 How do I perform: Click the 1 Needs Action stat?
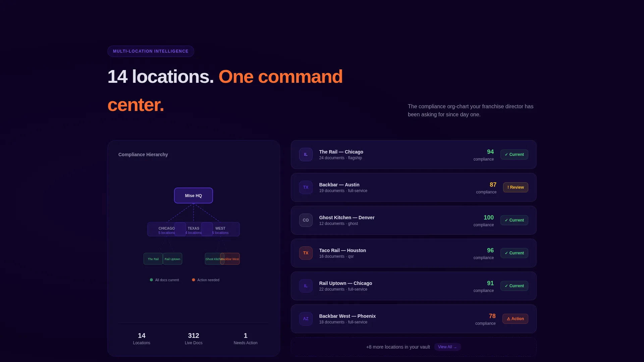(246, 339)
